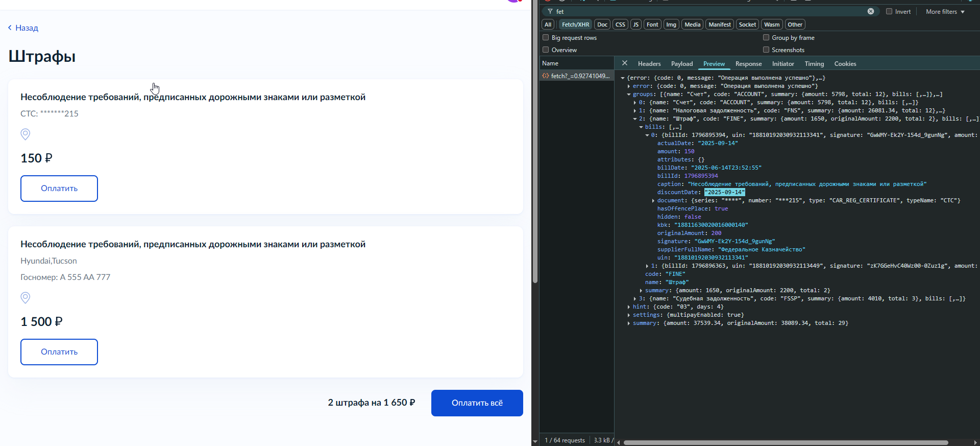Toggle the Invert checkbox
Viewport: 980px width, 446px height.
point(889,11)
